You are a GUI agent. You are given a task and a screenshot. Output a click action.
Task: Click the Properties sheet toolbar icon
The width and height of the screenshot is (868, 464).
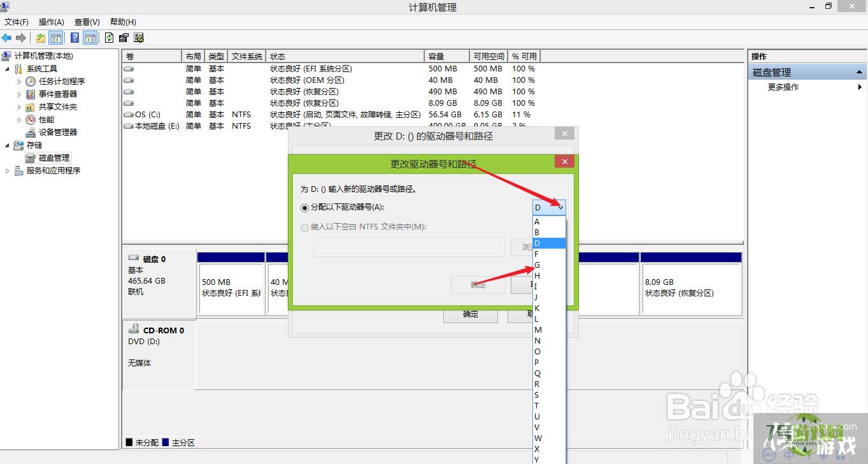coord(124,38)
